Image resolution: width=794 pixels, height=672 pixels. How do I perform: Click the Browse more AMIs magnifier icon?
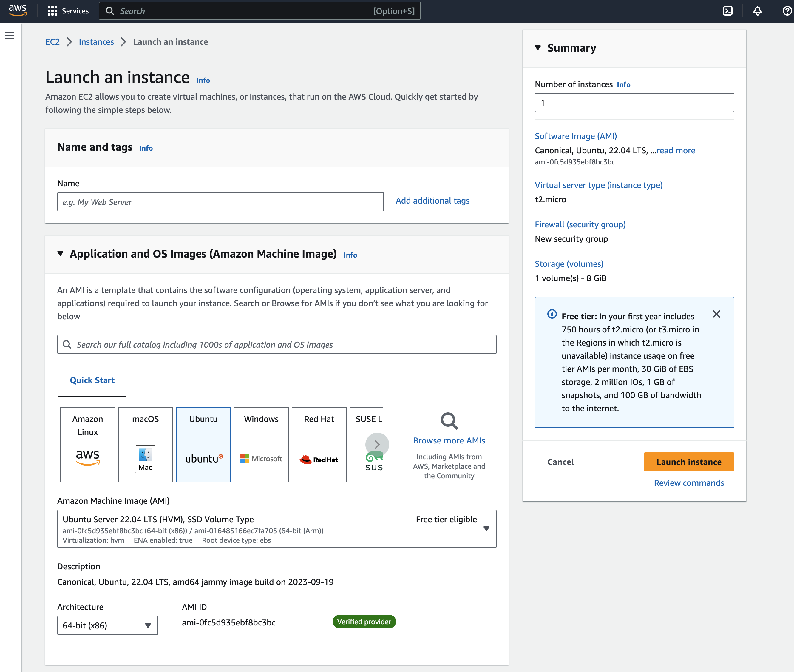tap(449, 421)
